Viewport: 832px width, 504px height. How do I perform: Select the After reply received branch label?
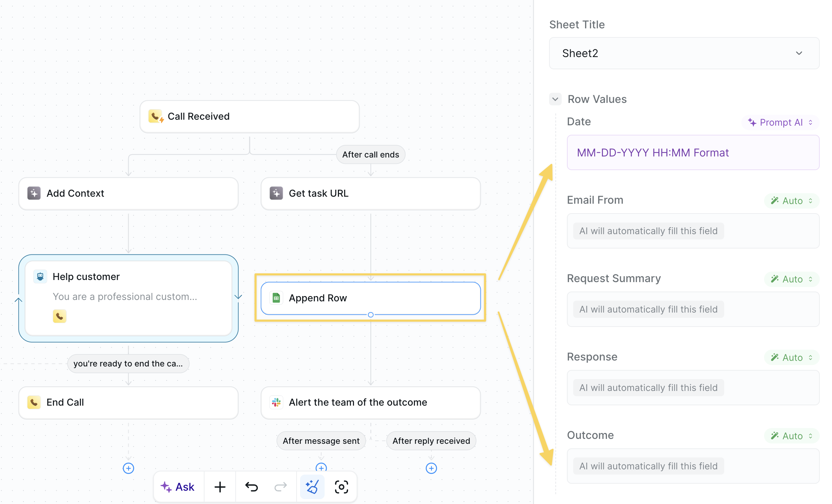[431, 441]
